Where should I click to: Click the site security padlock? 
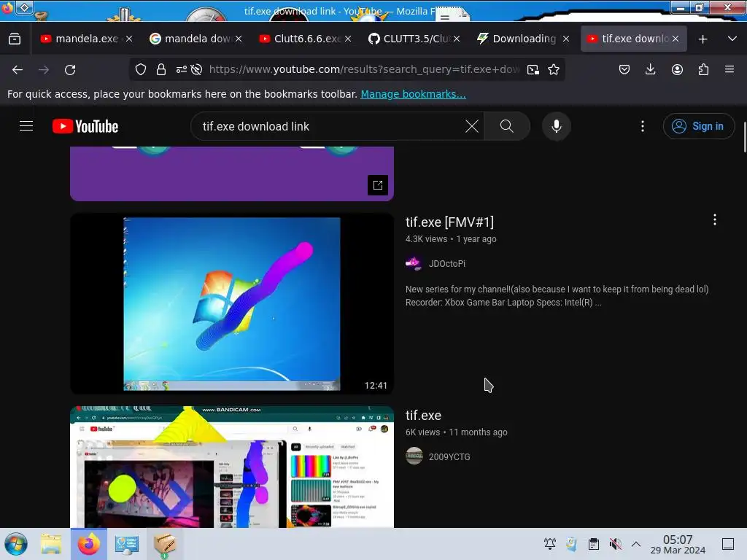coord(161,69)
